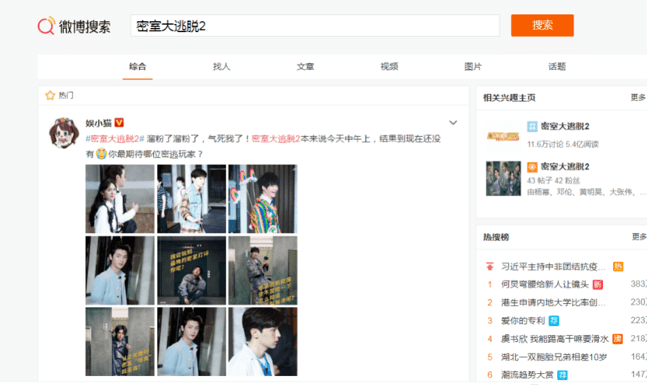Viewport: 647px width, 385px height.
Task: Click 更多 in 相关兴趣主页 panel
Action: click(638, 97)
